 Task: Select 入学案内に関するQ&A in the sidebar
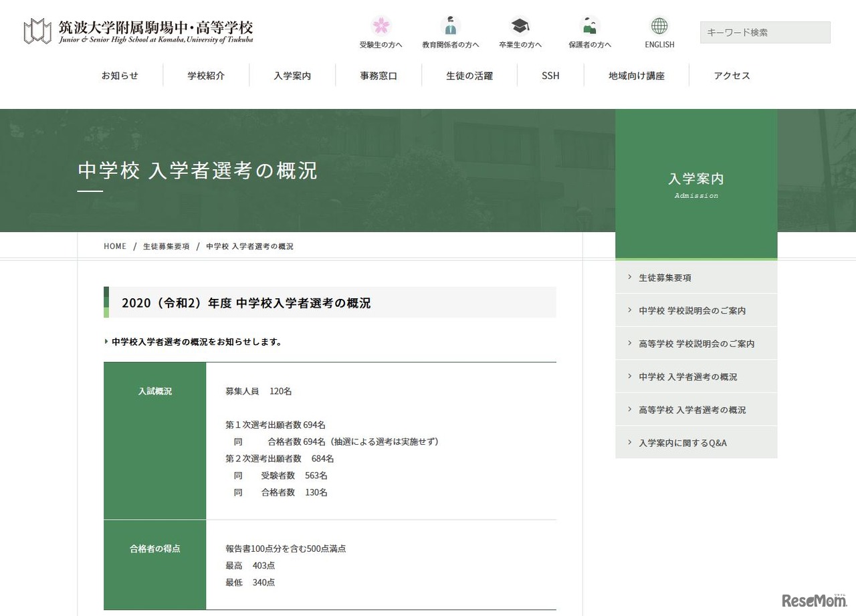coord(683,443)
